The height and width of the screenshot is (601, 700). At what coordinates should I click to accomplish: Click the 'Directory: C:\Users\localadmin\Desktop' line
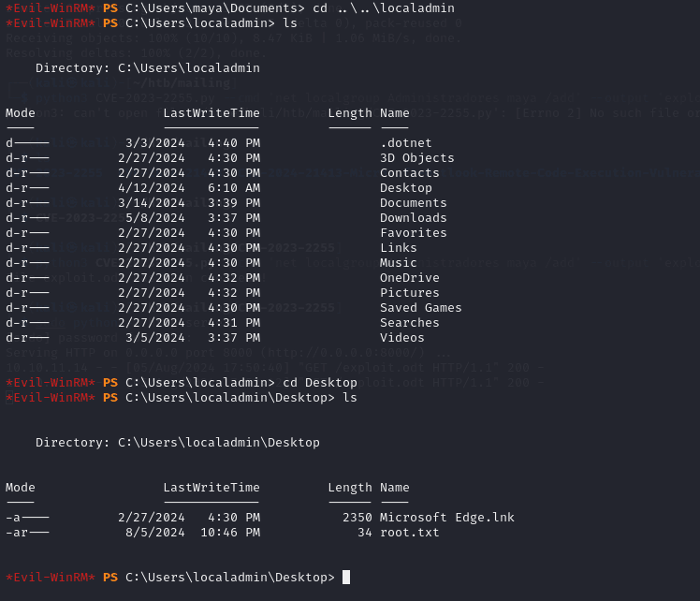pyautogui.click(x=178, y=442)
